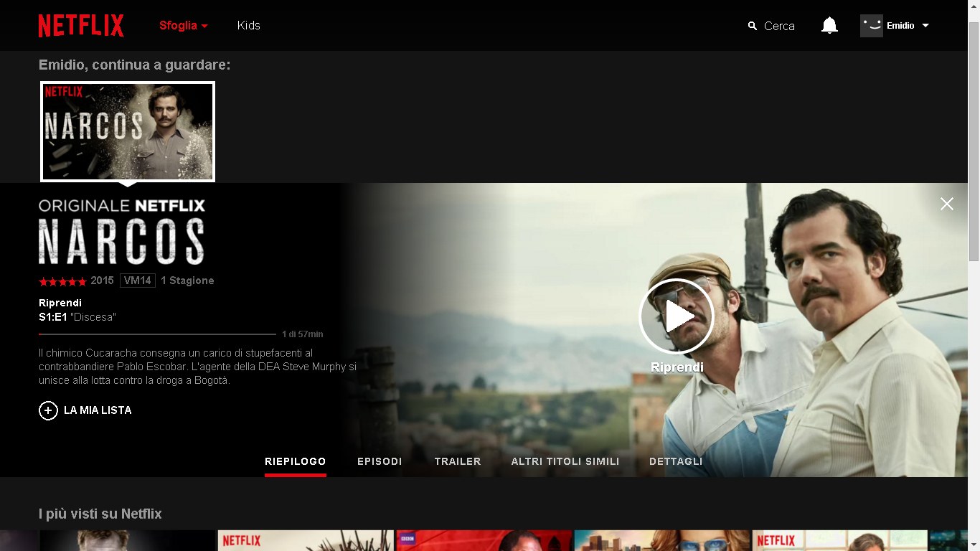Click the 2015 release year text
This screenshot has height=551, width=980.
click(102, 281)
